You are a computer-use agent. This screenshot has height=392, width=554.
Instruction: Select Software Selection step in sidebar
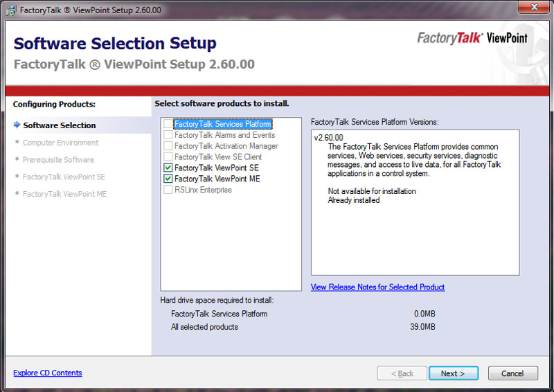pos(60,125)
